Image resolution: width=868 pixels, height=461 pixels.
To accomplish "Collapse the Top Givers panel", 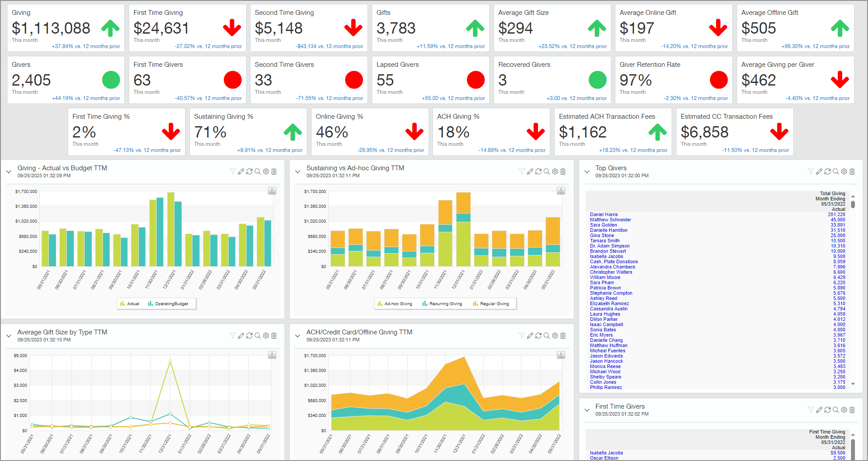I will (587, 172).
